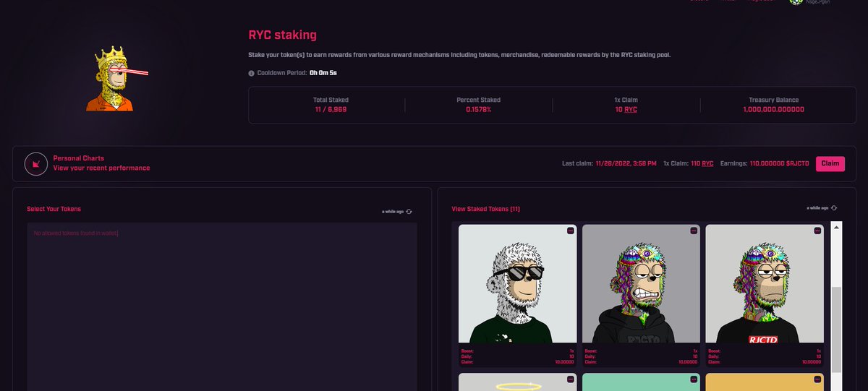Click the Claim button
Viewport: 868px width, 391px height.
(830, 163)
